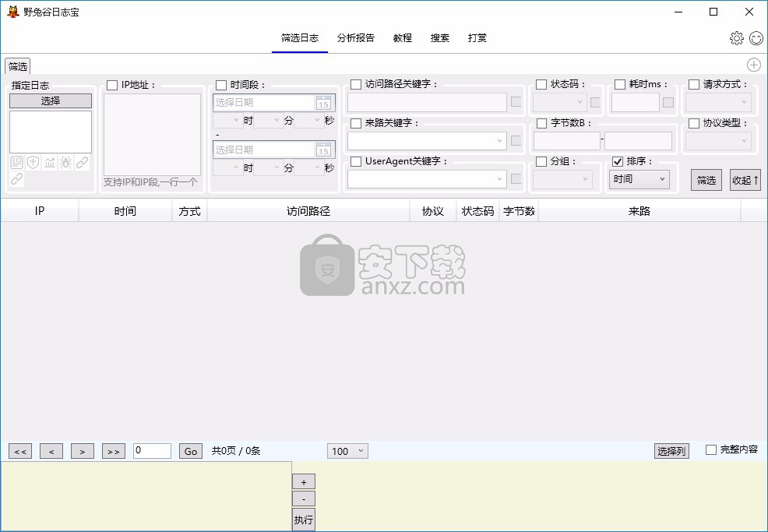Open the 排序 dropdown showing 时间
The height and width of the screenshot is (532, 768).
point(639,179)
